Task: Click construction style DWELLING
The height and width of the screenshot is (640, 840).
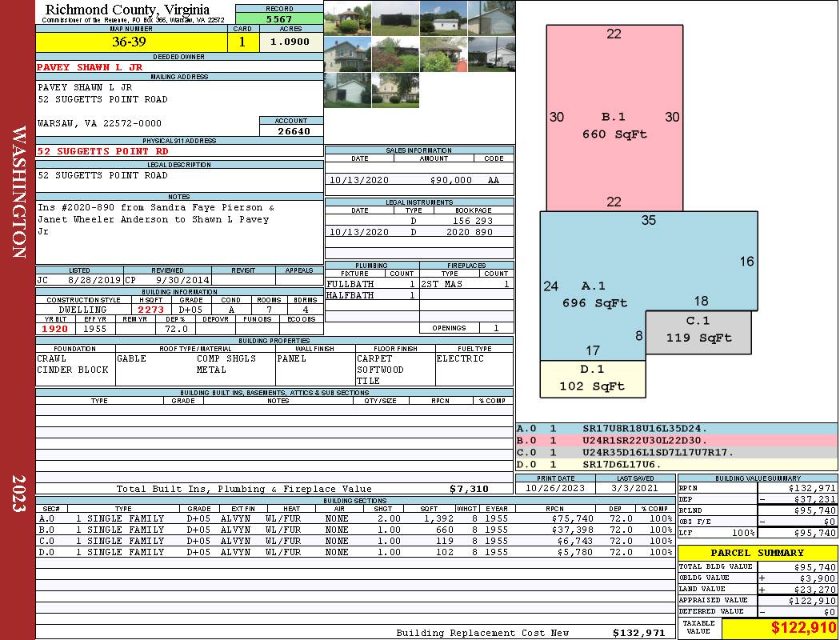Action: tap(82, 310)
